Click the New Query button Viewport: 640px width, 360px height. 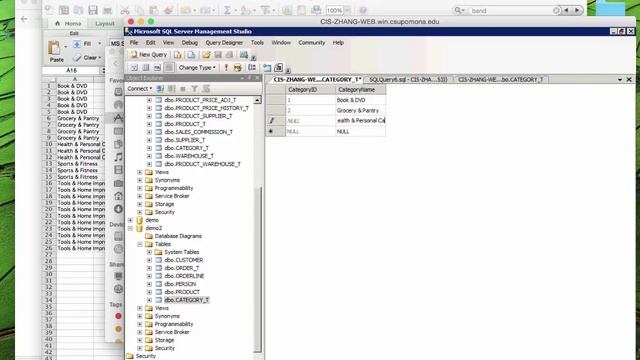point(149,55)
